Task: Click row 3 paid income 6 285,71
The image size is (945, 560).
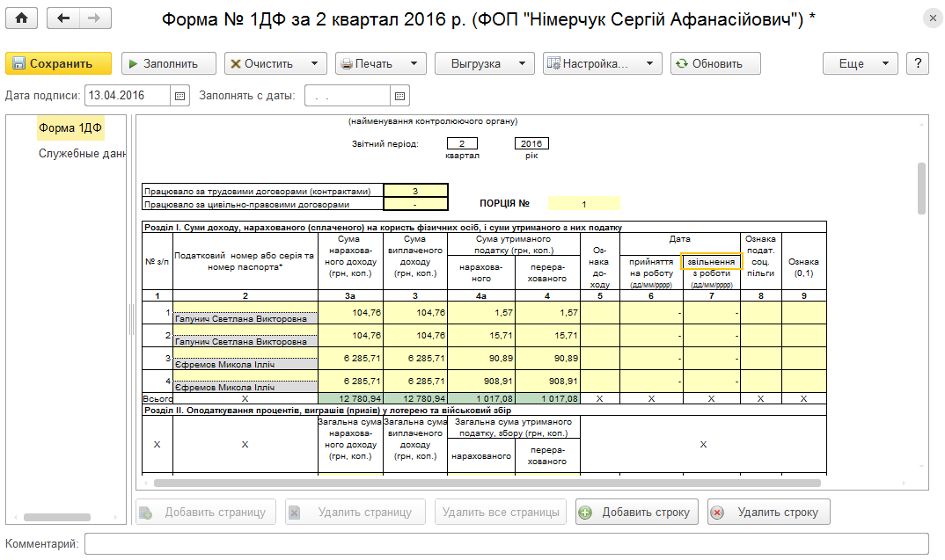Action: click(x=415, y=359)
